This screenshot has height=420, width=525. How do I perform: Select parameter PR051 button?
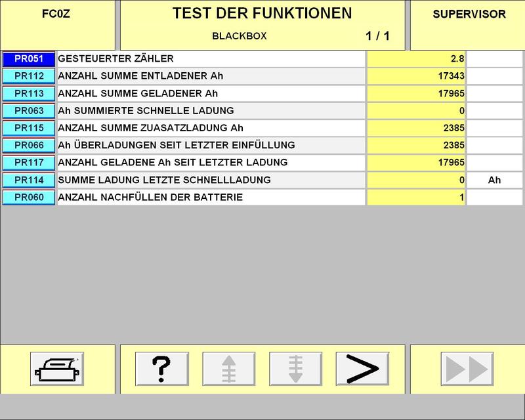(x=29, y=59)
